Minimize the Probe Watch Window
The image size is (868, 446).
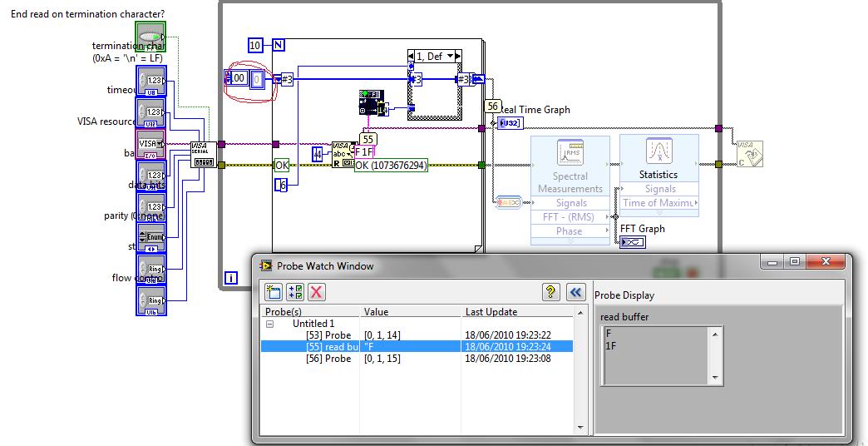pyautogui.click(x=772, y=261)
